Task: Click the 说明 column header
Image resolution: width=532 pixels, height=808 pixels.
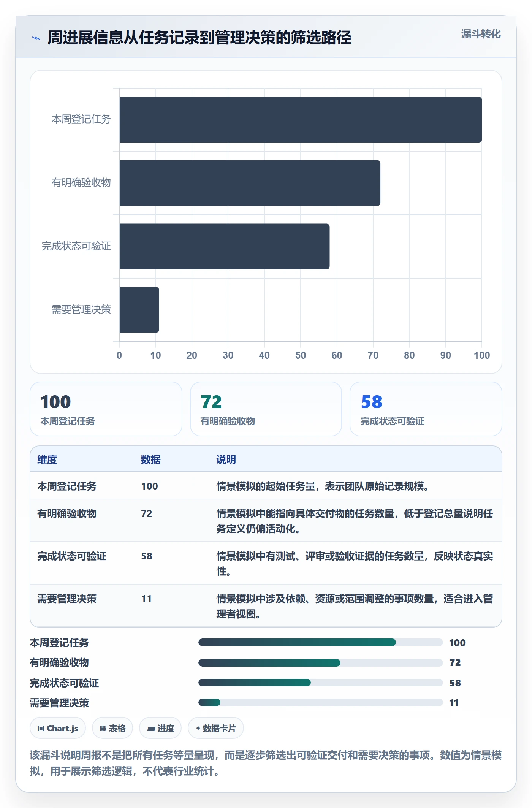Action: (x=226, y=459)
